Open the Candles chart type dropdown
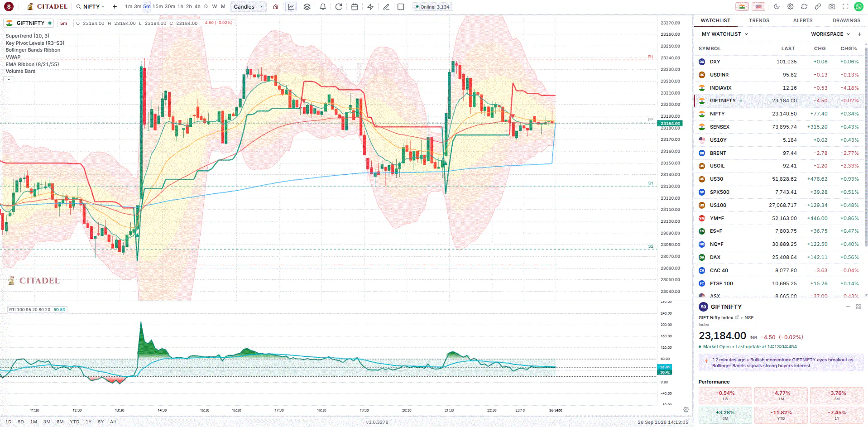The image size is (868, 427). (248, 7)
